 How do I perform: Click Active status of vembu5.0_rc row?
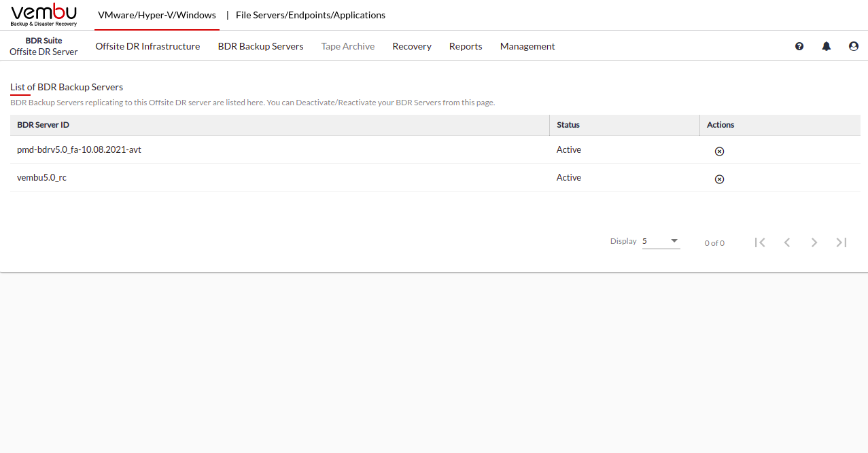pyautogui.click(x=569, y=177)
